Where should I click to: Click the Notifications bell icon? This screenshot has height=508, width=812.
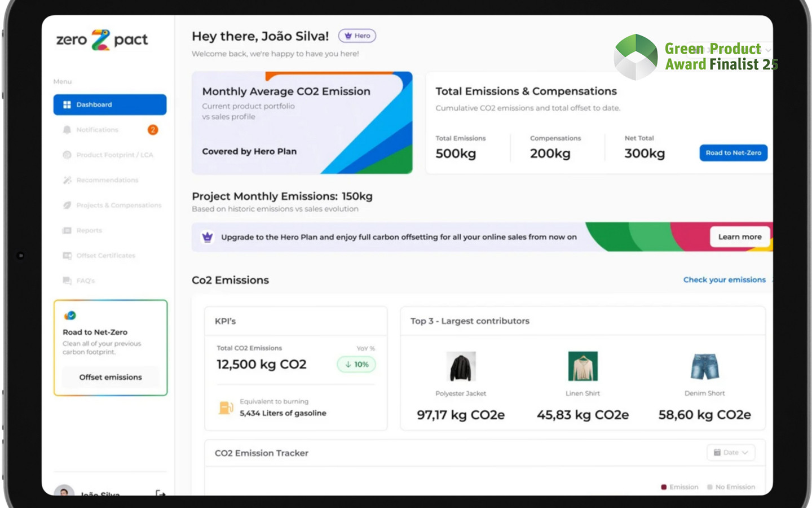67,130
